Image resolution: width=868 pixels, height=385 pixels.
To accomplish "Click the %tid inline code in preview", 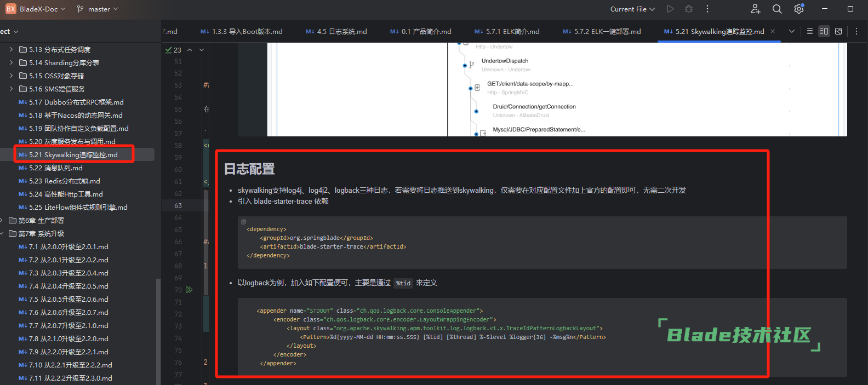I will pyautogui.click(x=403, y=283).
